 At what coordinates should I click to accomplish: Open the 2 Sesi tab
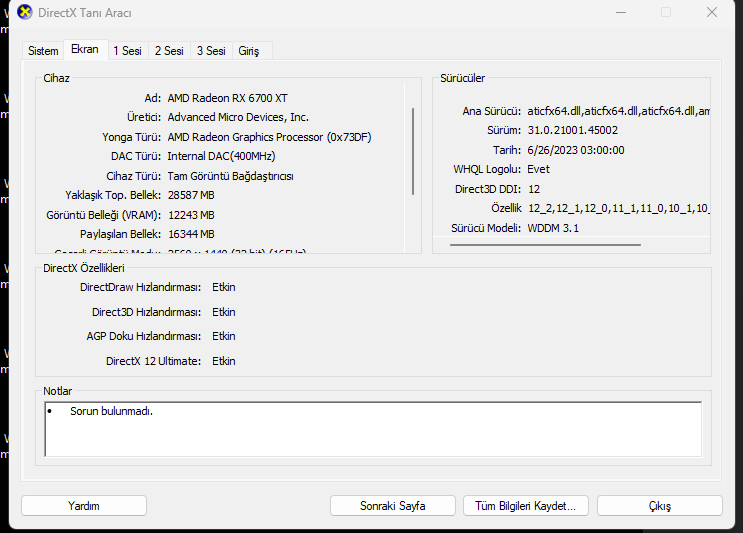point(169,51)
